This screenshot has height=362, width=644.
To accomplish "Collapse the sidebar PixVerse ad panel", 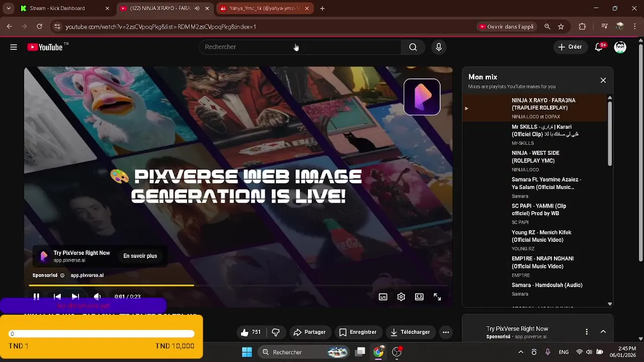I will (603, 332).
